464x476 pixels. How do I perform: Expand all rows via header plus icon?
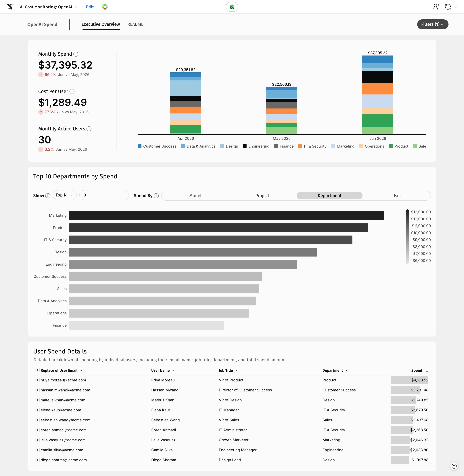(x=37, y=370)
